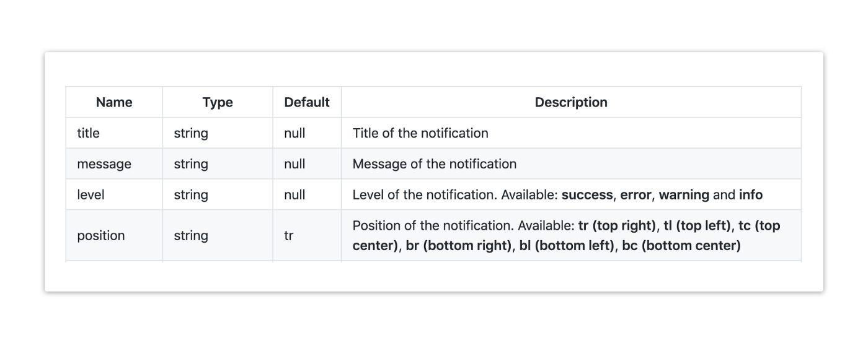Image resolution: width=868 pixels, height=343 pixels.
Task: Select the title property name cell
Action: point(88,133)
